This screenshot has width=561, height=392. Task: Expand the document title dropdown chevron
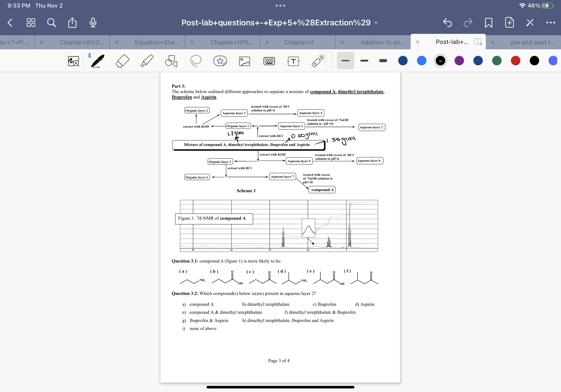tap(376, 23)
